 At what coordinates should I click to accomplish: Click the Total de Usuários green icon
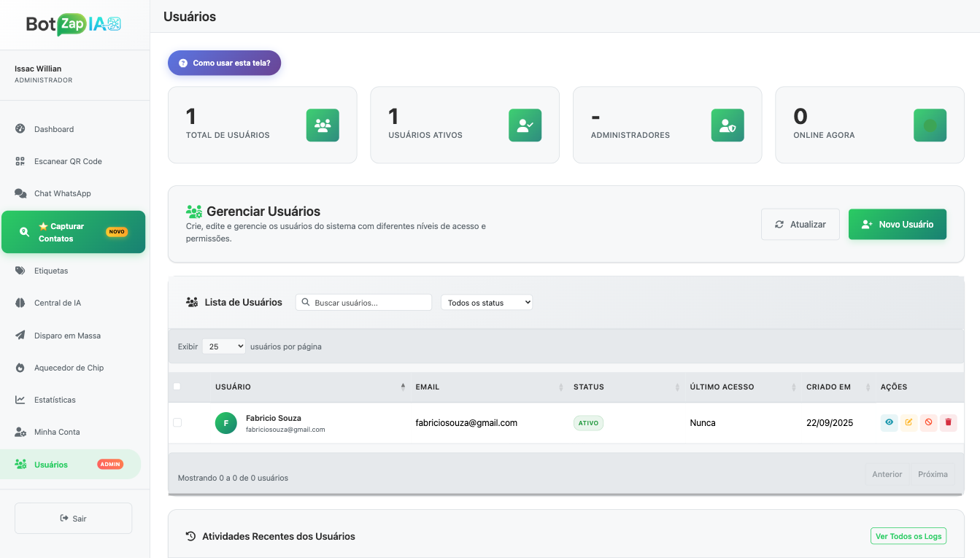323,125
